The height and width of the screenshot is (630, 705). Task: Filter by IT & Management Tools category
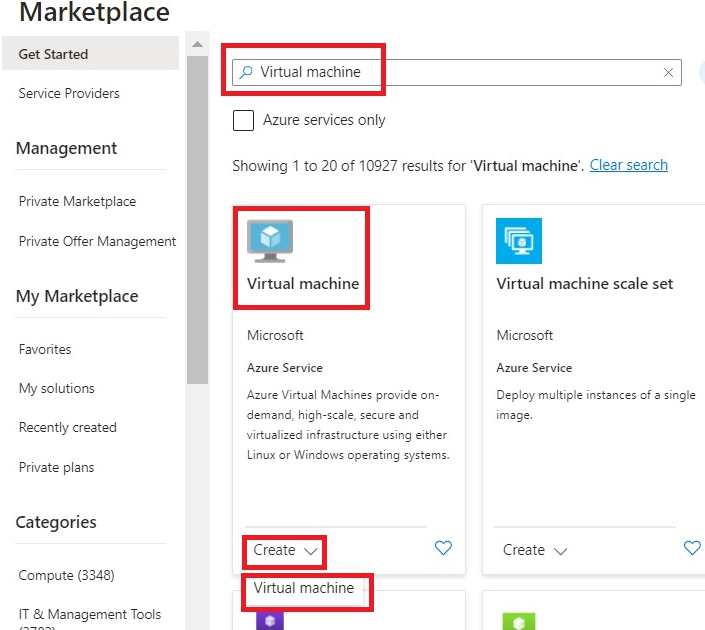(x=89, y=614)
